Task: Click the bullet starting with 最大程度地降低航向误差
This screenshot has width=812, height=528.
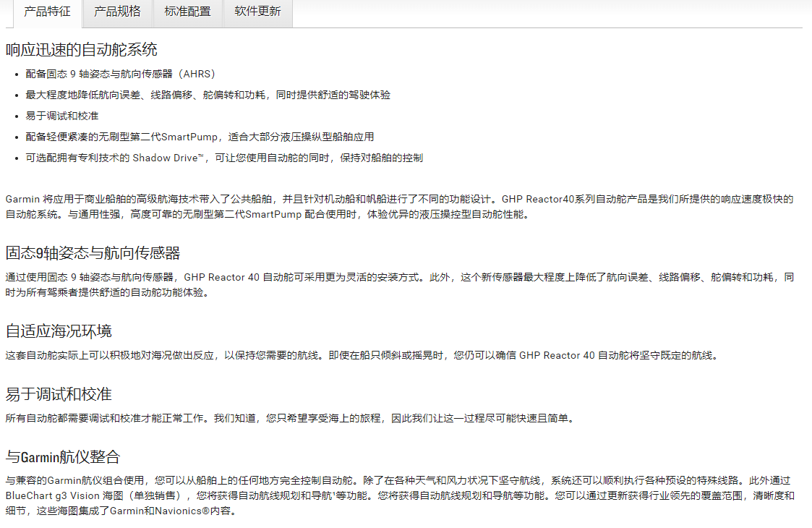Action: coord(208,95)
